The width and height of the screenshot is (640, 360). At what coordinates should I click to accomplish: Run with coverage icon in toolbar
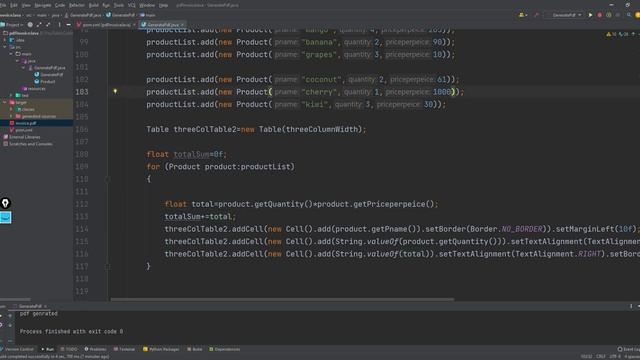(x=609, y=15)
